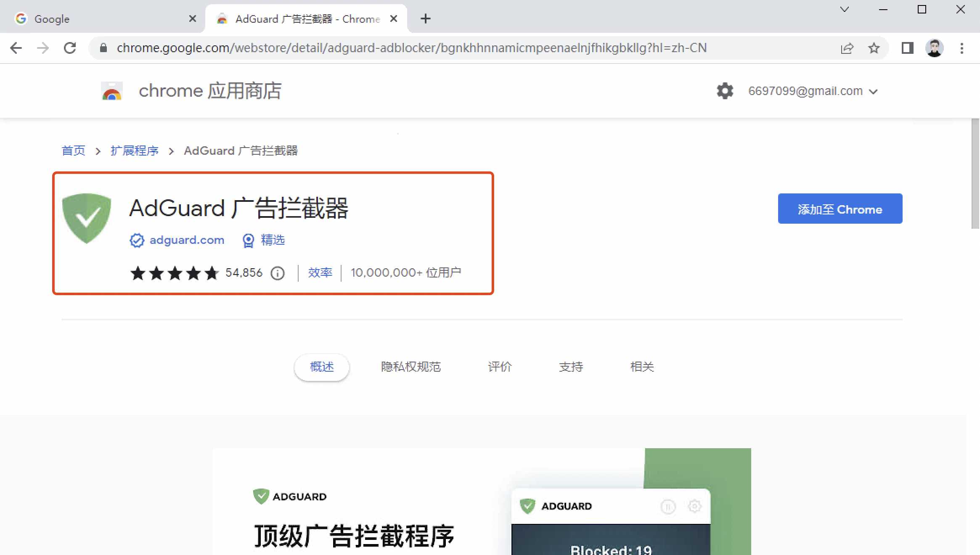Image resolution: width=980 pixels, height=555 pixels.
Task: Click the lock icon in address bar
Action: point(103,48)
